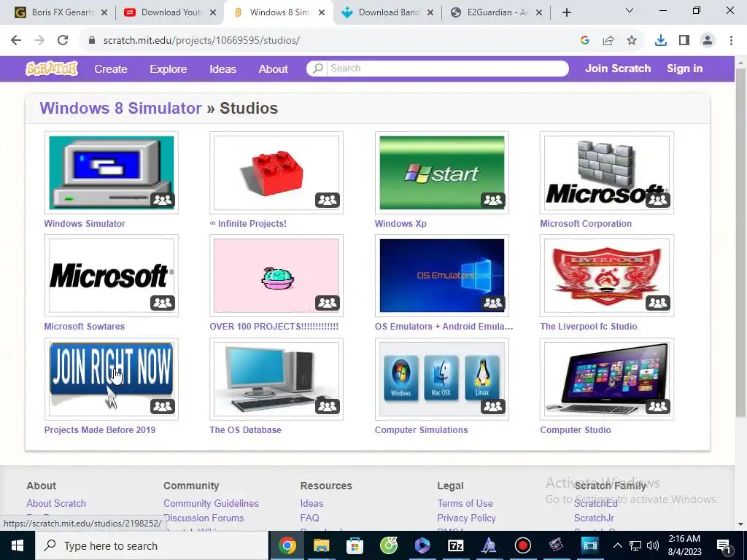This screenshot has width=747, height=560.
Task: Click the taskbar search box
Action: coord(152,545)
